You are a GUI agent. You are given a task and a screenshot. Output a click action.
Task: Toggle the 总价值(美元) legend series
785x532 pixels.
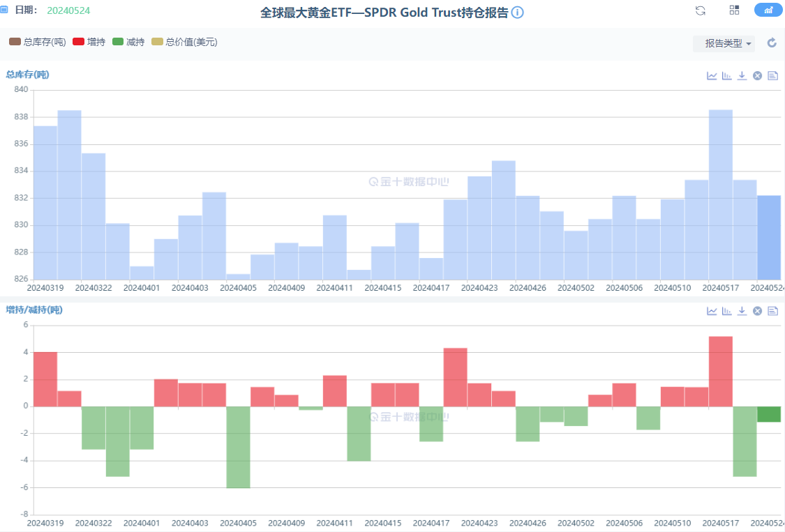click(185, 42)
